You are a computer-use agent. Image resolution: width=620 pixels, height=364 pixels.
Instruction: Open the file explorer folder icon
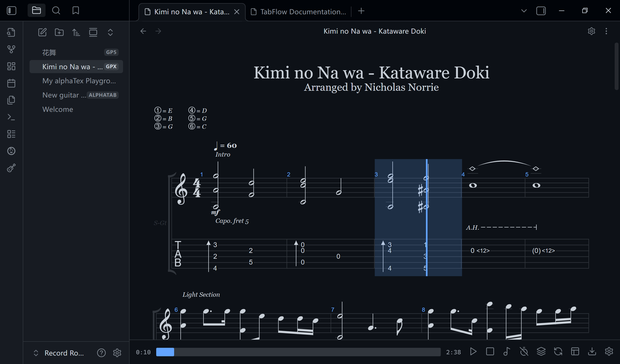point(36,10)
